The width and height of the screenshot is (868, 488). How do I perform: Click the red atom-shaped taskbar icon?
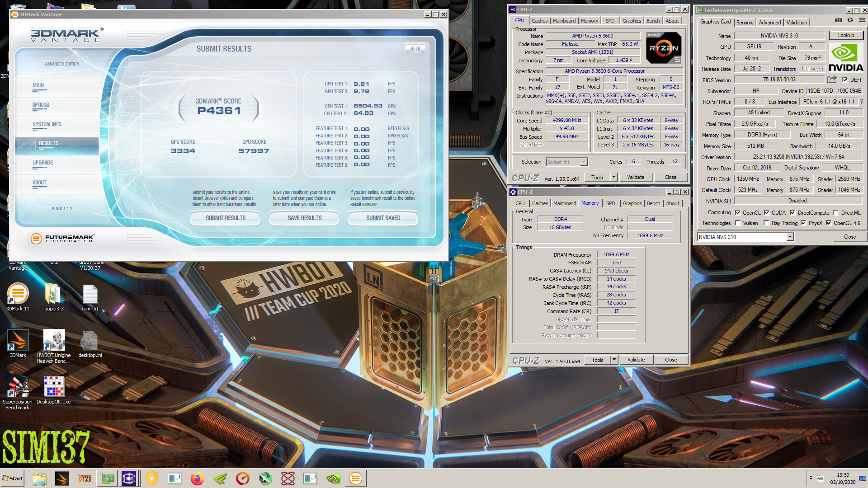coord(288,479)
